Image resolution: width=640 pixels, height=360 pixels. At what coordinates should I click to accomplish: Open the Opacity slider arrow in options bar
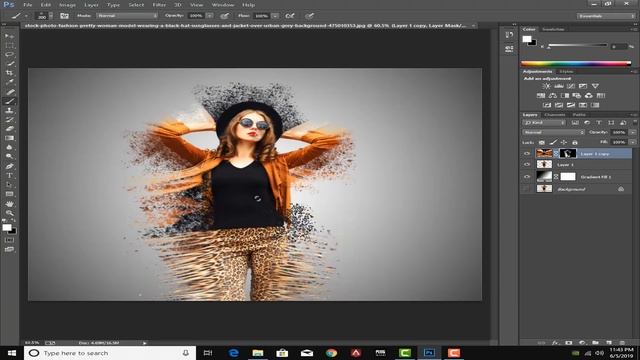pyautogui.click(x=209, y=16)
